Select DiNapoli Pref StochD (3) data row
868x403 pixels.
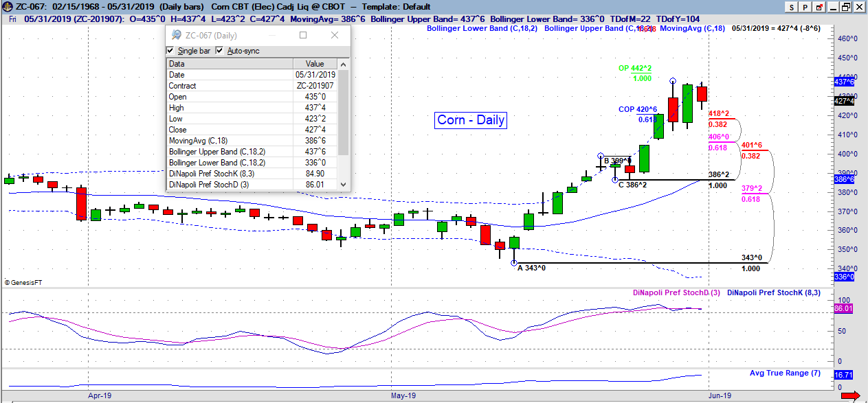252,185
